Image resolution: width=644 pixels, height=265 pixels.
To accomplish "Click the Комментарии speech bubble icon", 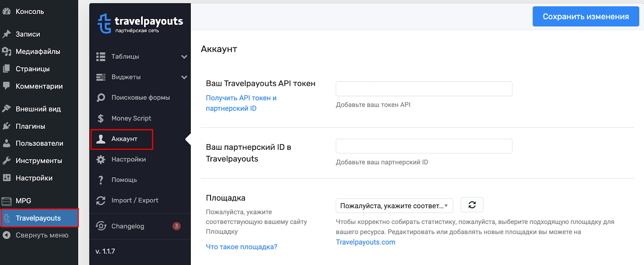I will 6,86.
